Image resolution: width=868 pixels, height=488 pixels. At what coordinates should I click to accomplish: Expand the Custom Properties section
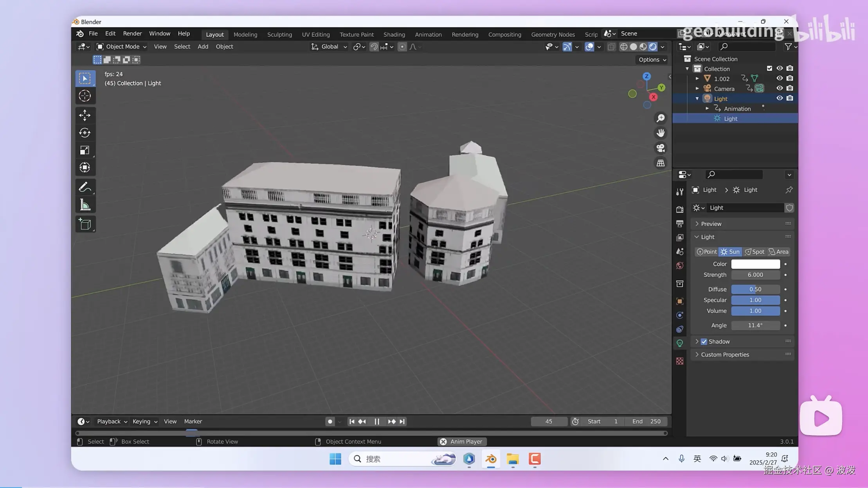(725, 354)
